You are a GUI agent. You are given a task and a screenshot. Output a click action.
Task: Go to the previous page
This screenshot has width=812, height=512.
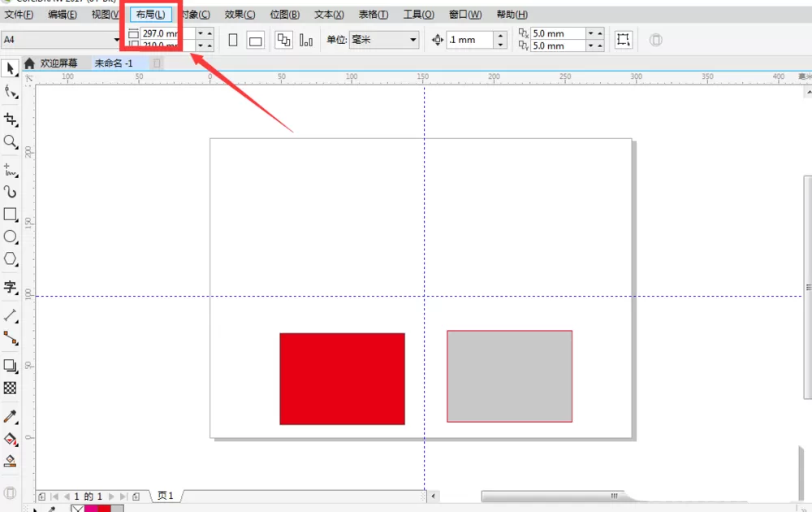click(67, 497)
